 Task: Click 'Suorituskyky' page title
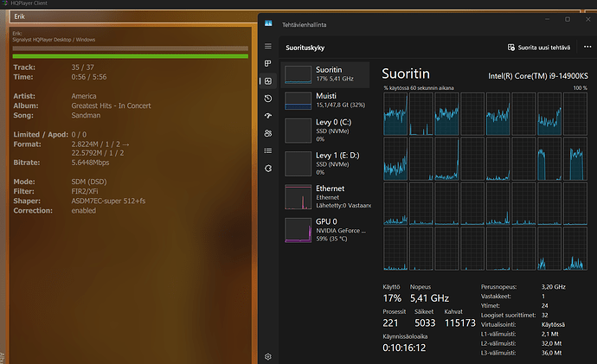(x=305, y=48)
